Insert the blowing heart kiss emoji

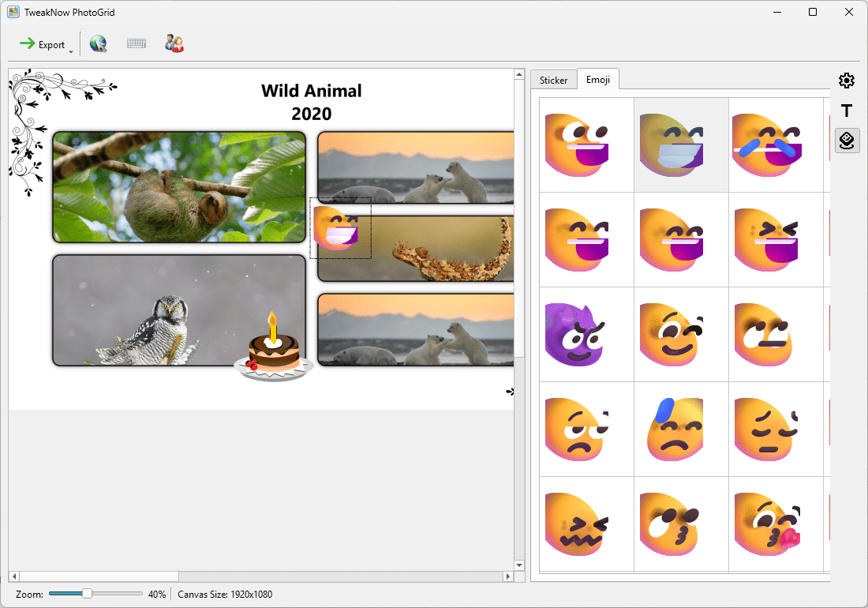pyautogui.click(x=776, y=524)
